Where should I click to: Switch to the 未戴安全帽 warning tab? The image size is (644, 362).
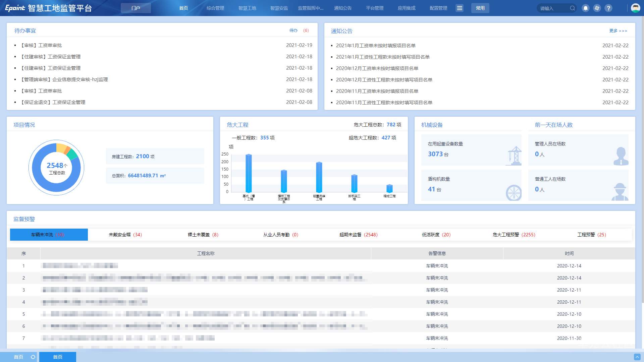(x=125, y=235)
